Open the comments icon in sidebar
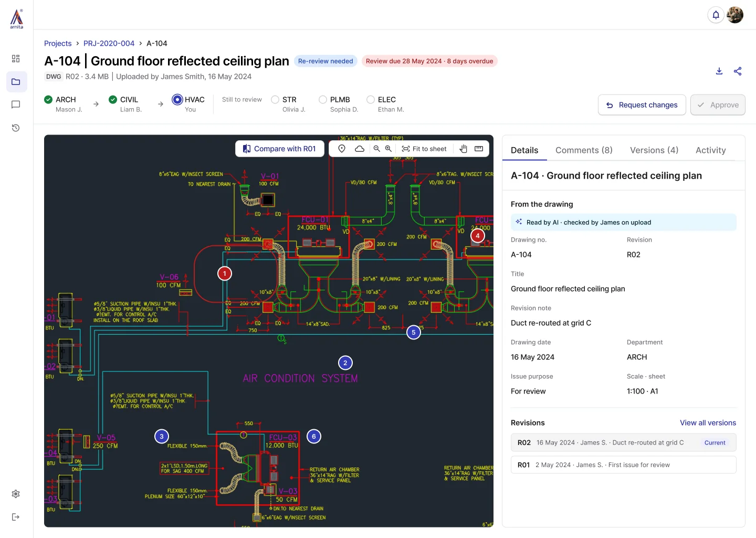Image resolution: width=756 pixels, height=538 pixels. [16, 105]
